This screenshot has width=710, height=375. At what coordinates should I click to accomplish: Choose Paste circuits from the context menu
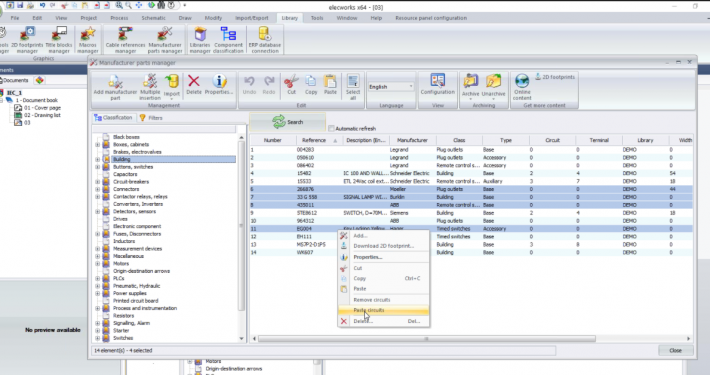383,310
